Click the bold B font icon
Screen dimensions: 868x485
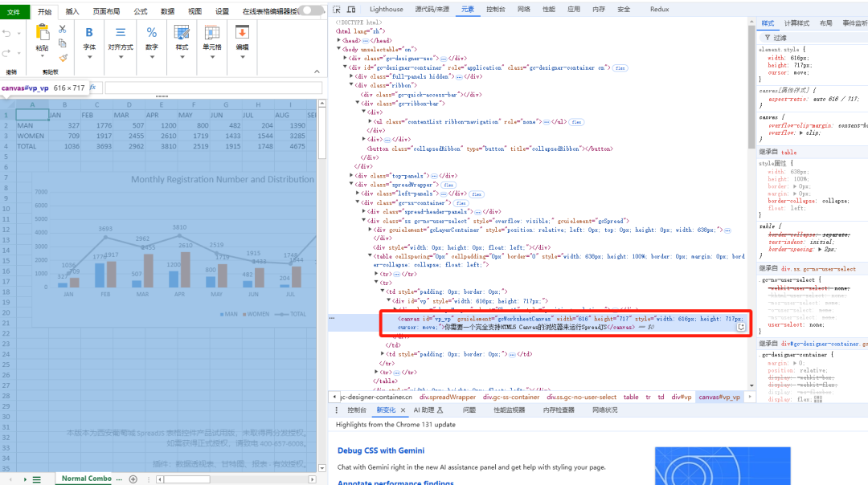89,33
